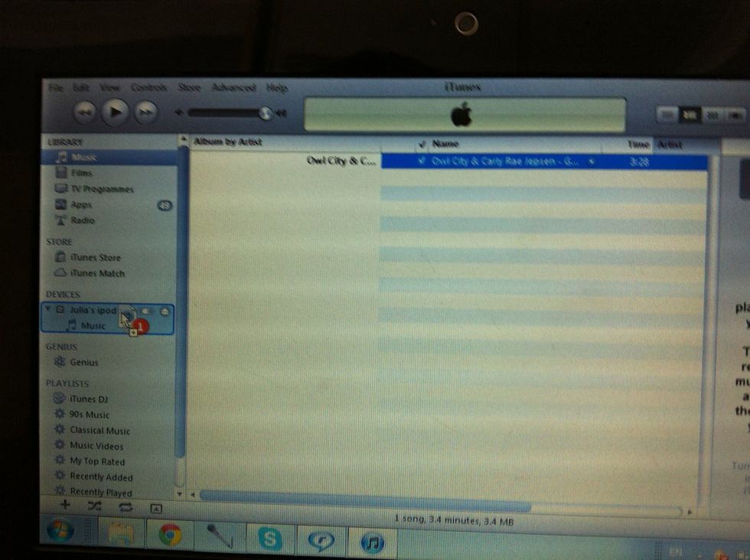Click the sidebar scroll up arrow
Screen dimensions: 750x560
pos(183,140)
